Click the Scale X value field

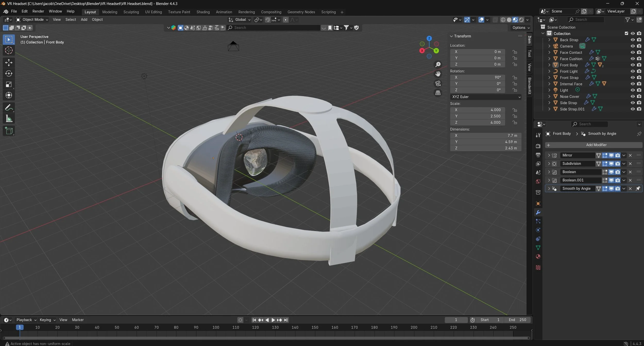coord(477,110)
